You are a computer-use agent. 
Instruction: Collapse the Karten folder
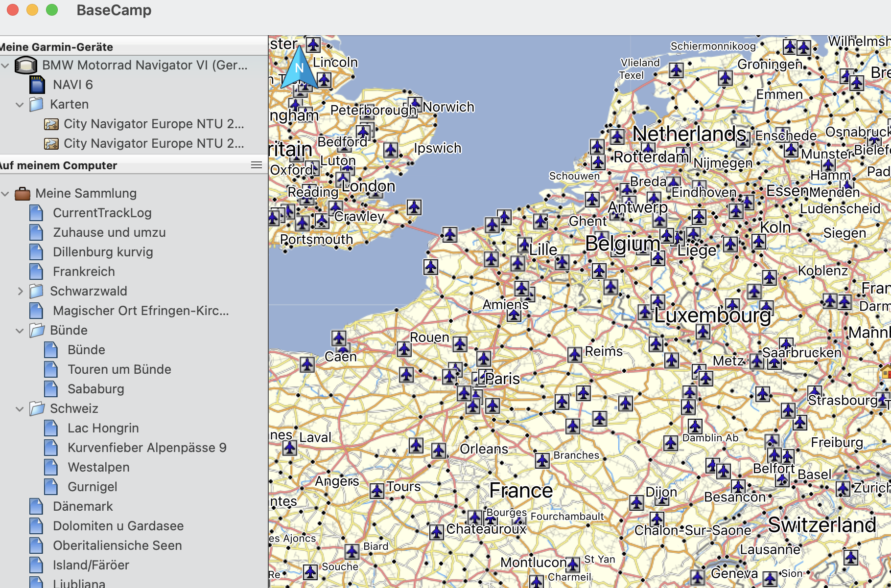20,105
